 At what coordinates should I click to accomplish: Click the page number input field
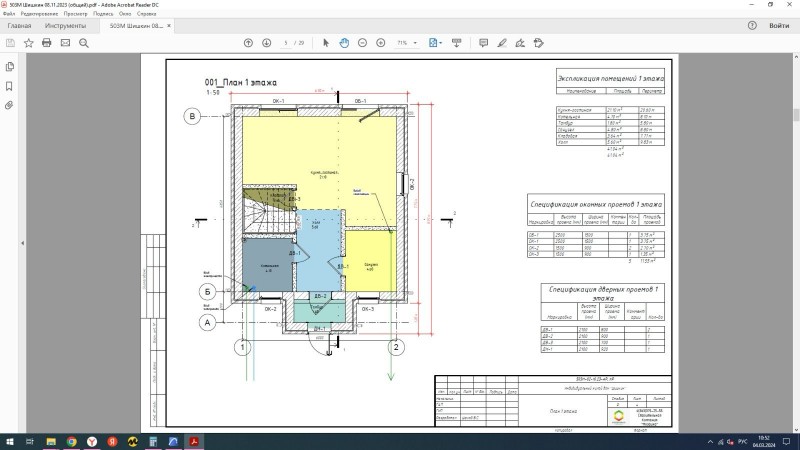[x=286, y=43]
